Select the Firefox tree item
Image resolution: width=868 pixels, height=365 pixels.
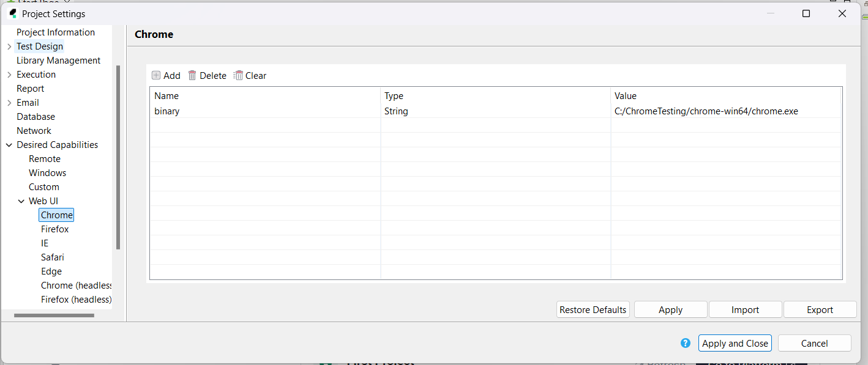[x=54, y=229]
